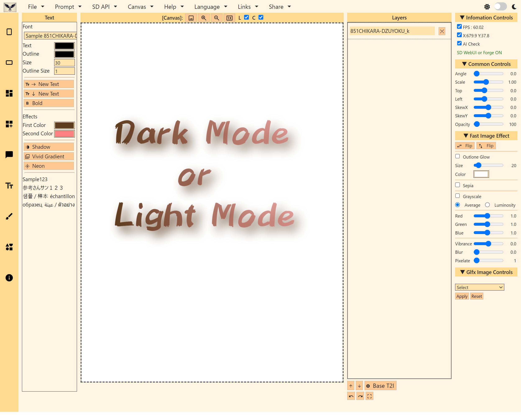Select the Luminosity radio button
Viewport: 521px width, 420px height.
(487, 205)
